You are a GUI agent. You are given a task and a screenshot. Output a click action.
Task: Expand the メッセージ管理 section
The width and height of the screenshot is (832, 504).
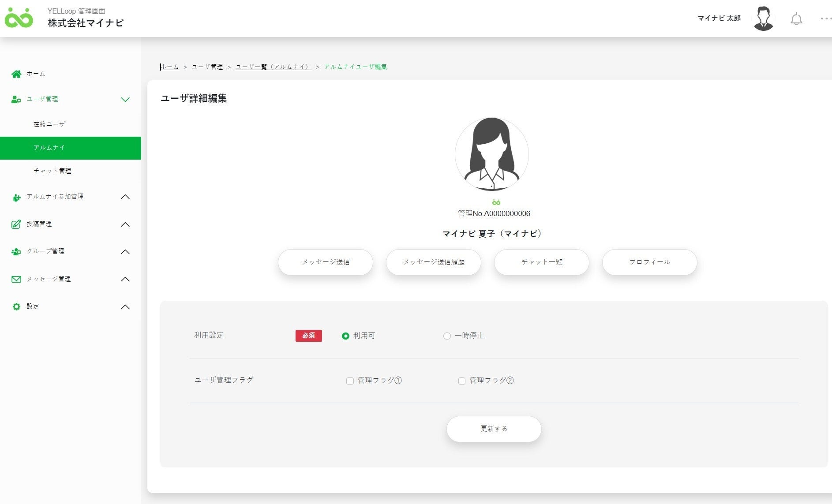click(x=126, y=279)
